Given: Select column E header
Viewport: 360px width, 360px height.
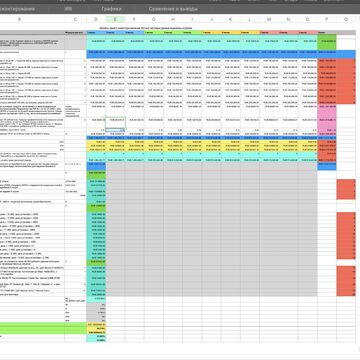Looking at the screenshot, I should pyautogui.click(x=115, y=19).
